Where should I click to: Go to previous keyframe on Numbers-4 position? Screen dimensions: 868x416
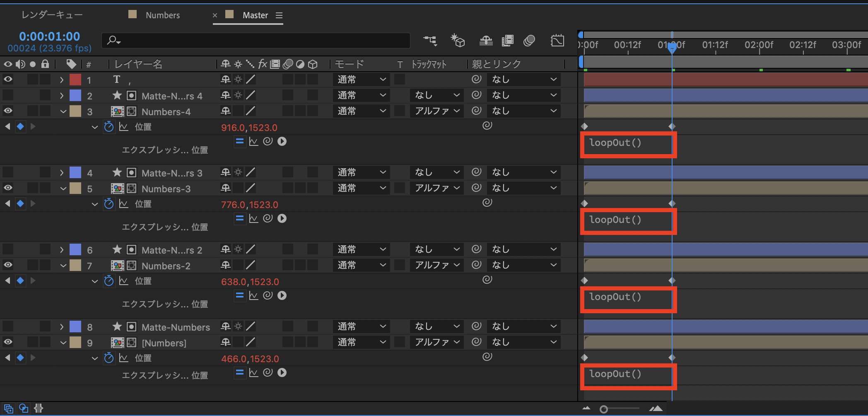7,127
